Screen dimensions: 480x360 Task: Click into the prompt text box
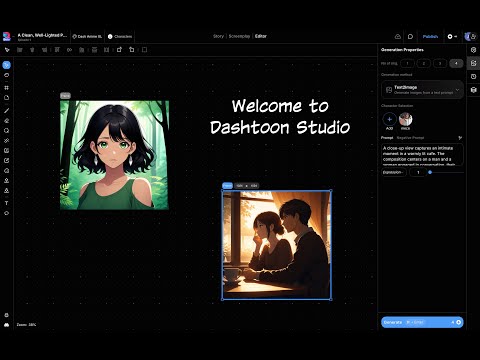(422, 155)
